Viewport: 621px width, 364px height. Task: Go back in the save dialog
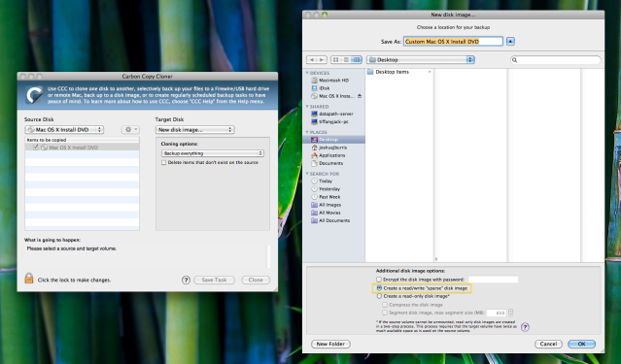point(312,60)
